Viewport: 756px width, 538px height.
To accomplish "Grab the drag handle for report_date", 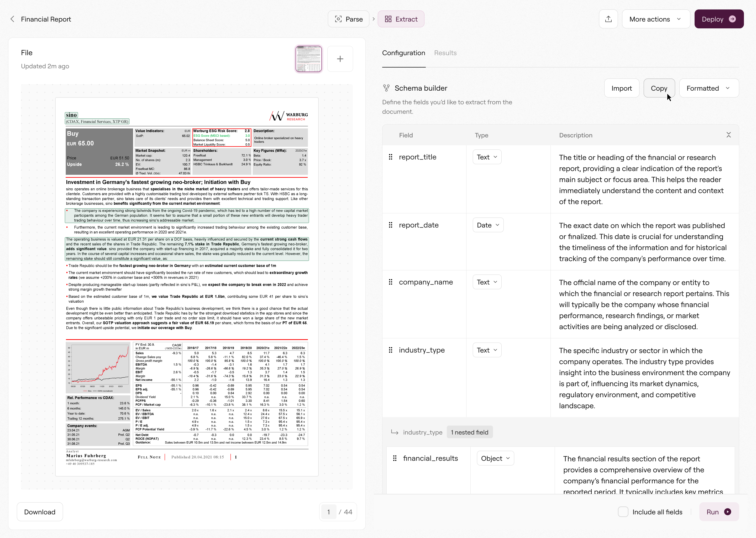I will click(x=391, y=225).
